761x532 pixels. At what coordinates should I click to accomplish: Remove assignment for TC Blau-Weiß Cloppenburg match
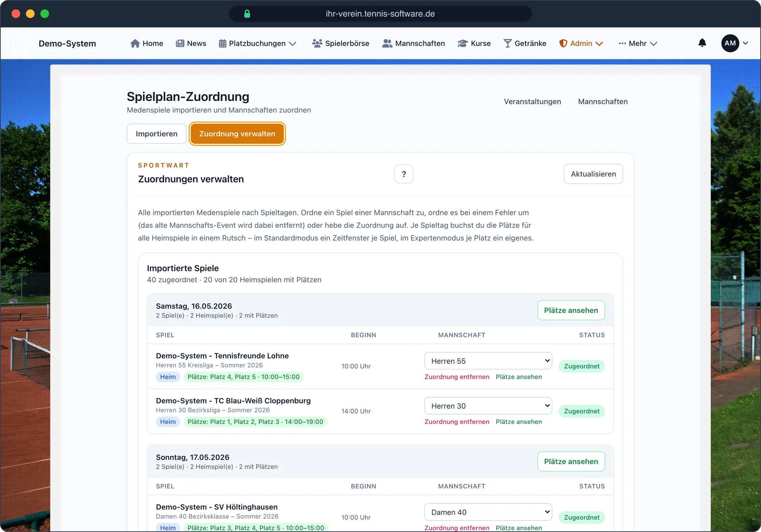point(457,422)
